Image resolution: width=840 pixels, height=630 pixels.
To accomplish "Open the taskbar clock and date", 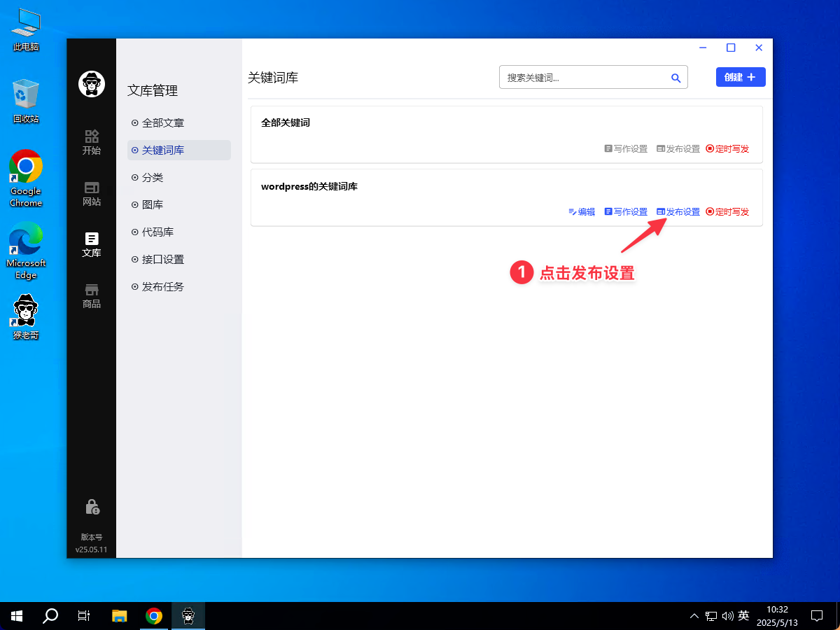I will pyautogui.click(x=777, y=616).
